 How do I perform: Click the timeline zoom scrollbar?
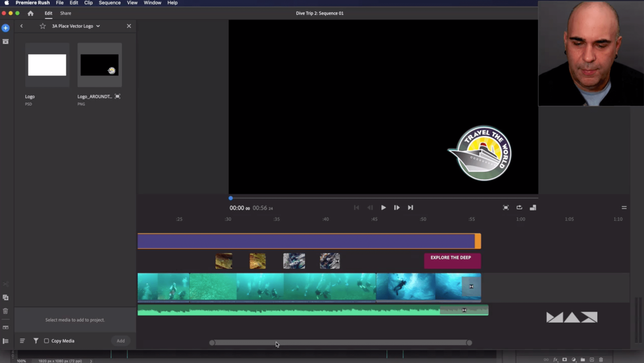coord(341,343)
